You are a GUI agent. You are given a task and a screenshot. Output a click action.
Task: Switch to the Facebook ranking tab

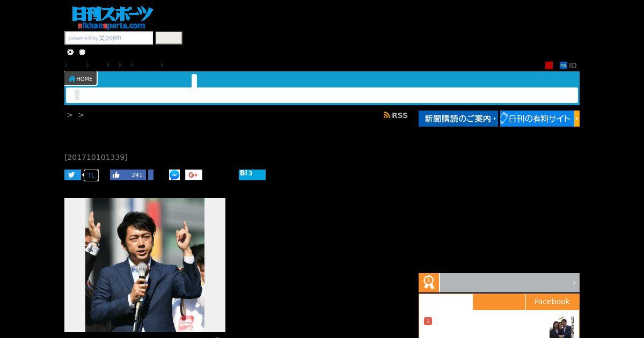point(552,302)
